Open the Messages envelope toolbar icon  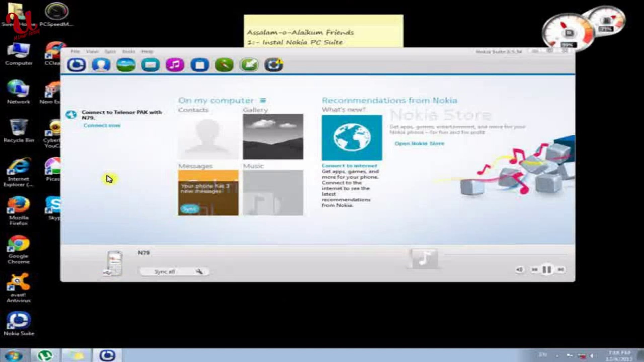tap(150, 65)
